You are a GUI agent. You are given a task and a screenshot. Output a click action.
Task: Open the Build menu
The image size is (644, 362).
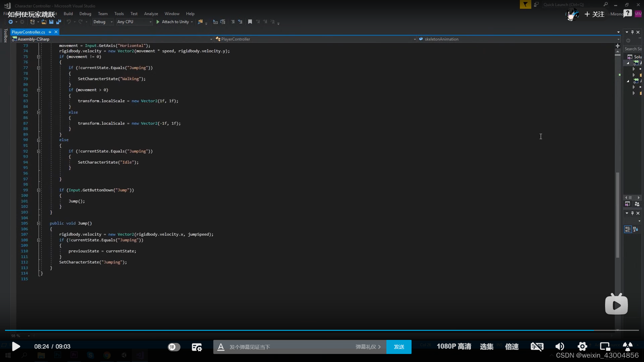pos(68,14)
